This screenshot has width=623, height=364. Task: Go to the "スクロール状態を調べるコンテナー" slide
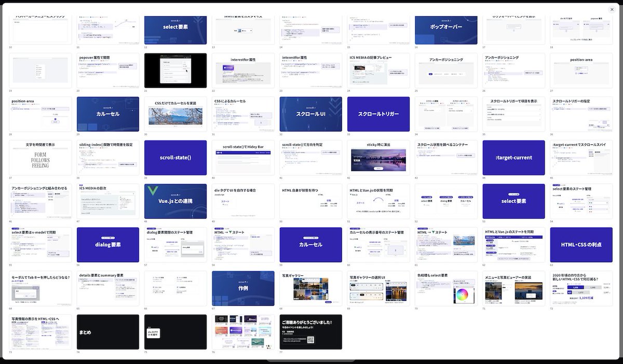click(x=446, y=158)
